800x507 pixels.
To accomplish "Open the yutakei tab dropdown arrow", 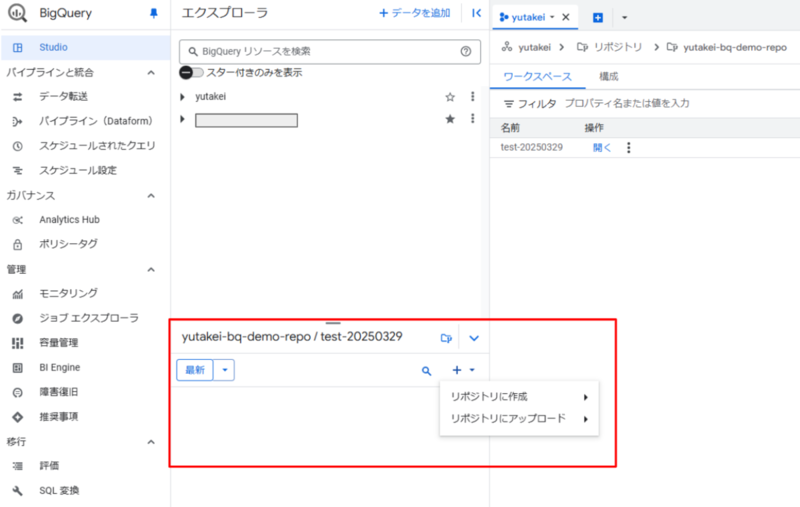I will [552, 17].
